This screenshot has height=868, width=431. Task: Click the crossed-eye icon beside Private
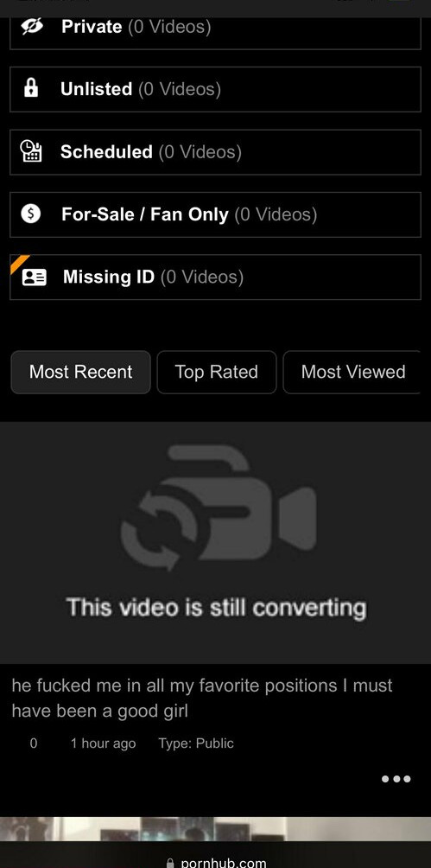click(x=32, y=26)
